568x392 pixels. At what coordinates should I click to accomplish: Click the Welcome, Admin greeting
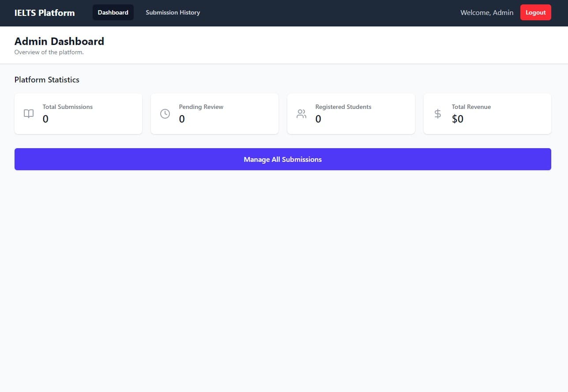[x=487, y=12]
